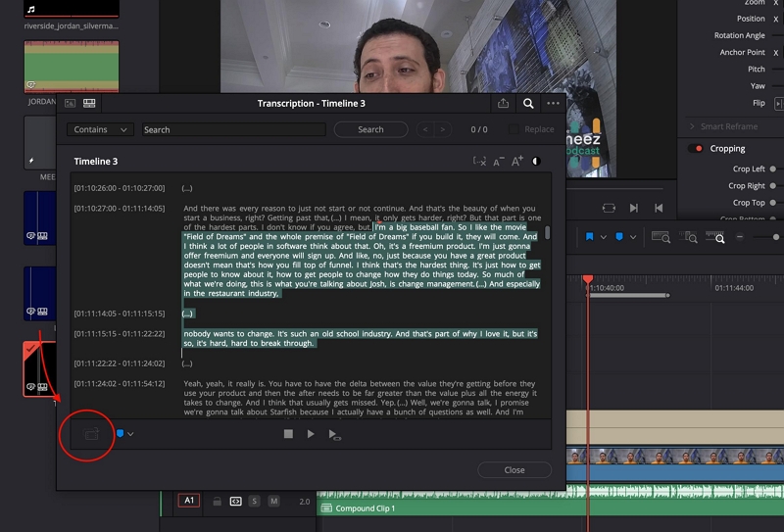784x532 pixels.
Task: Click the export transcription icon
Action: pyautogui.click(x=503, y=104)
